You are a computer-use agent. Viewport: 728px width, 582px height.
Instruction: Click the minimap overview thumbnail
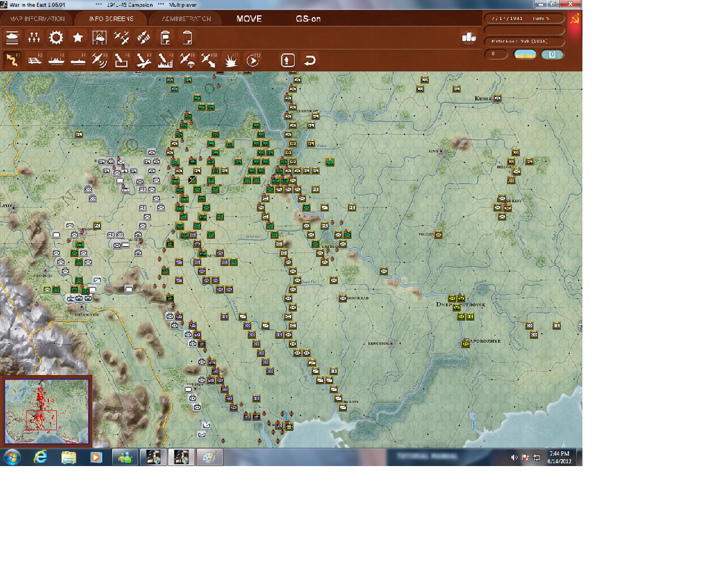click(47, 411)
